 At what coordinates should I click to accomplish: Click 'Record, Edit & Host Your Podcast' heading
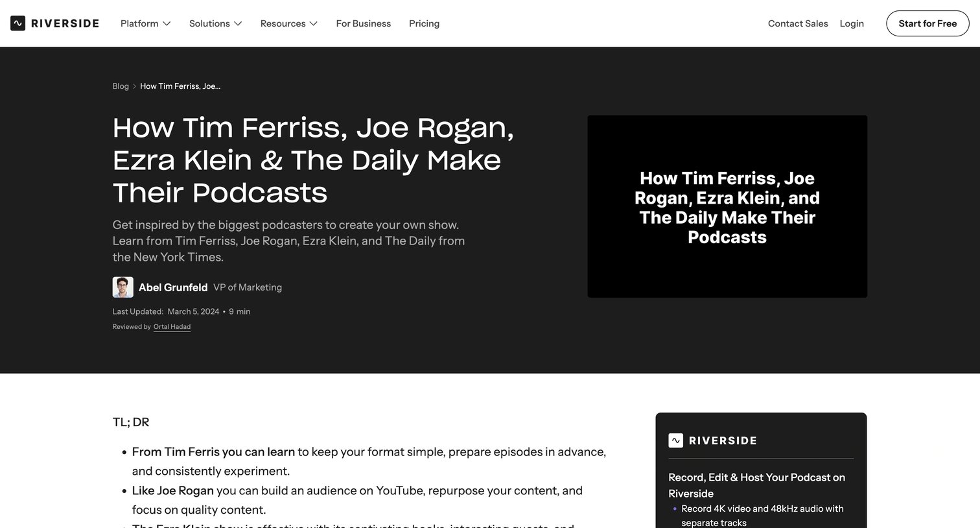pyautogui.click(x=756, y=485)
